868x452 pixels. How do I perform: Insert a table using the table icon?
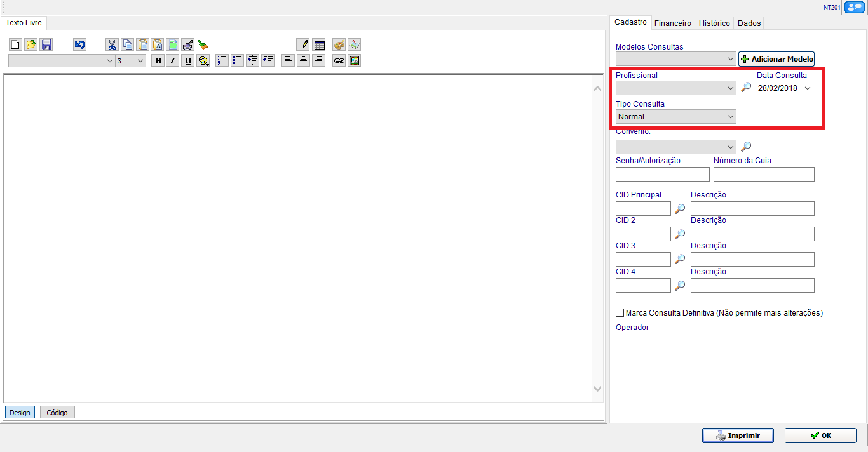[x=319, y=44]
